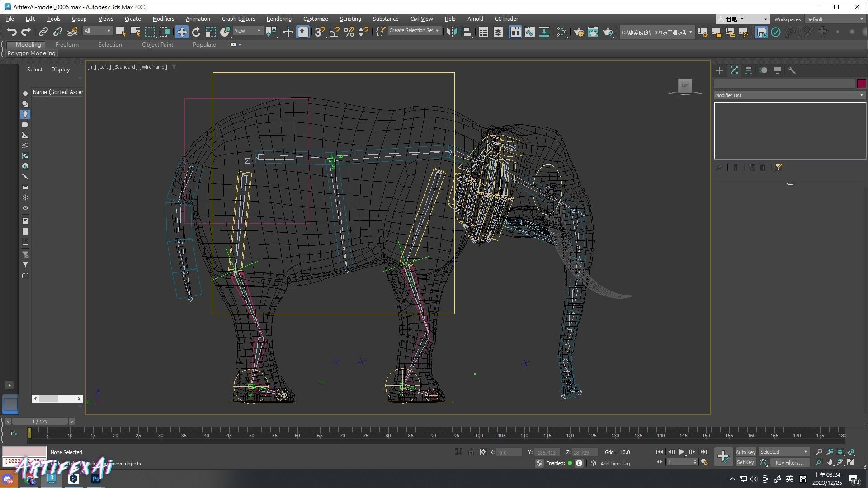Switch to the Object Paint ribbon tab
The width and height of the screenshot is (868, 488).
[157, 44]
